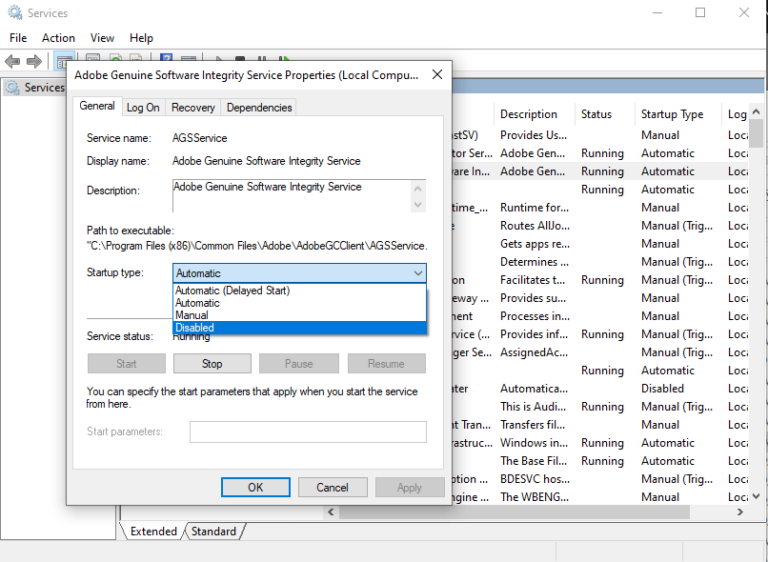Screen dimensions: 768x562
Task: Select the row described as "The Base Fil..."
Action: tap(599, 461)
